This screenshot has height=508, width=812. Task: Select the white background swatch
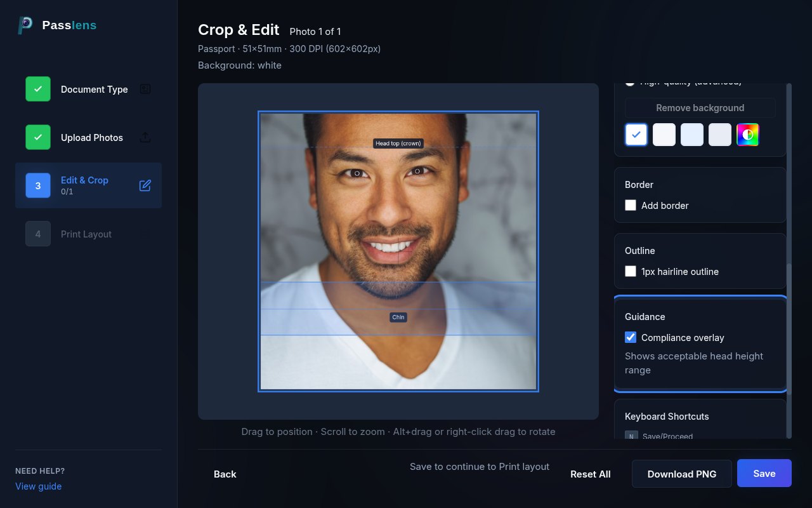click(x=636, y=135)
